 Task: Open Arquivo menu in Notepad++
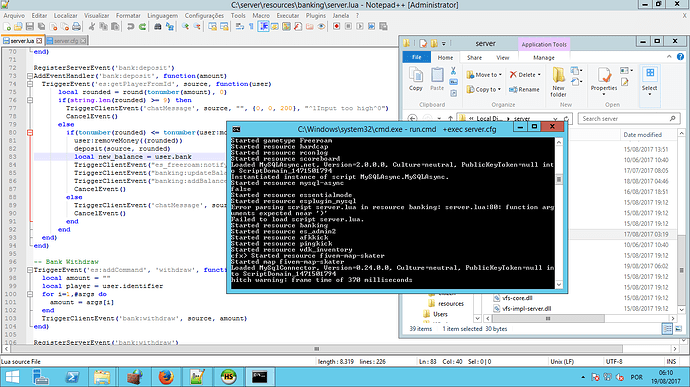(14, 15)
